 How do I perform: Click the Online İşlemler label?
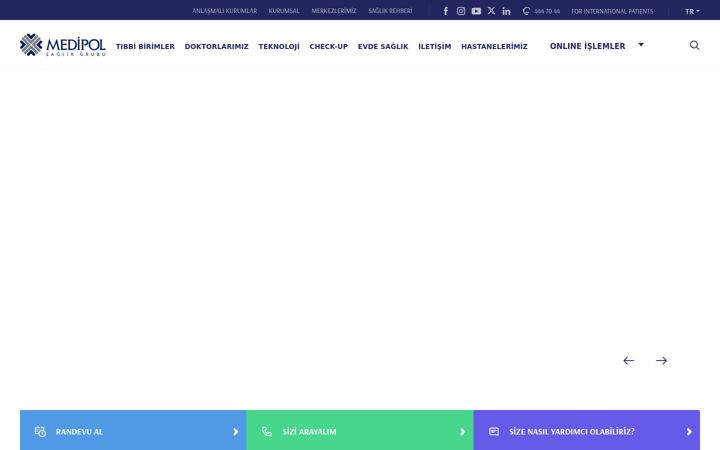pyautogui.click(x=587, y=46)
